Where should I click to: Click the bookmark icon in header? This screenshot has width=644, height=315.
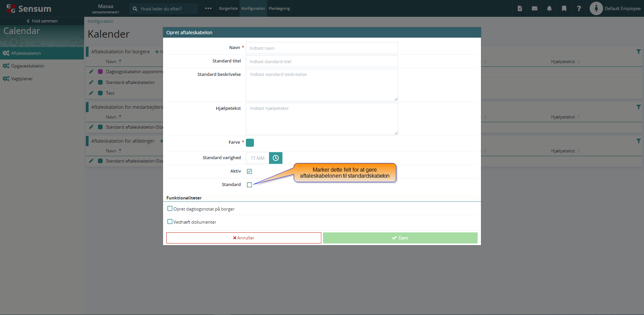[x=564, y=8]
